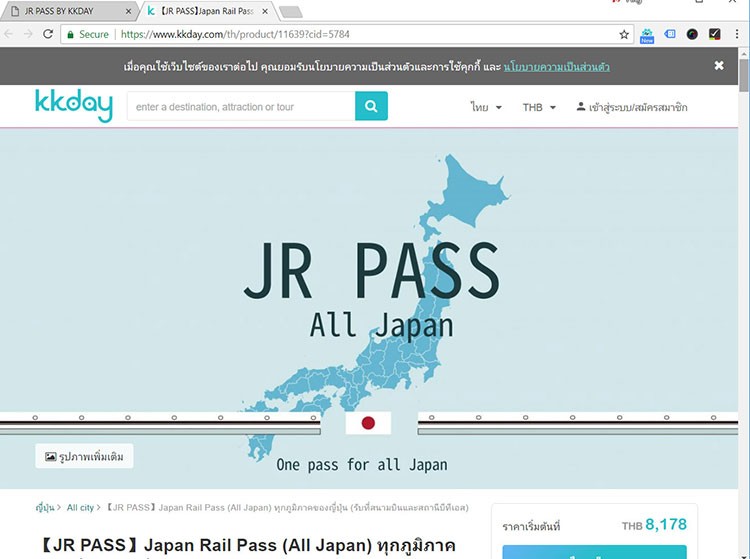750x559 pixels.
Task: Open a new browser tab
Action: 290,12
